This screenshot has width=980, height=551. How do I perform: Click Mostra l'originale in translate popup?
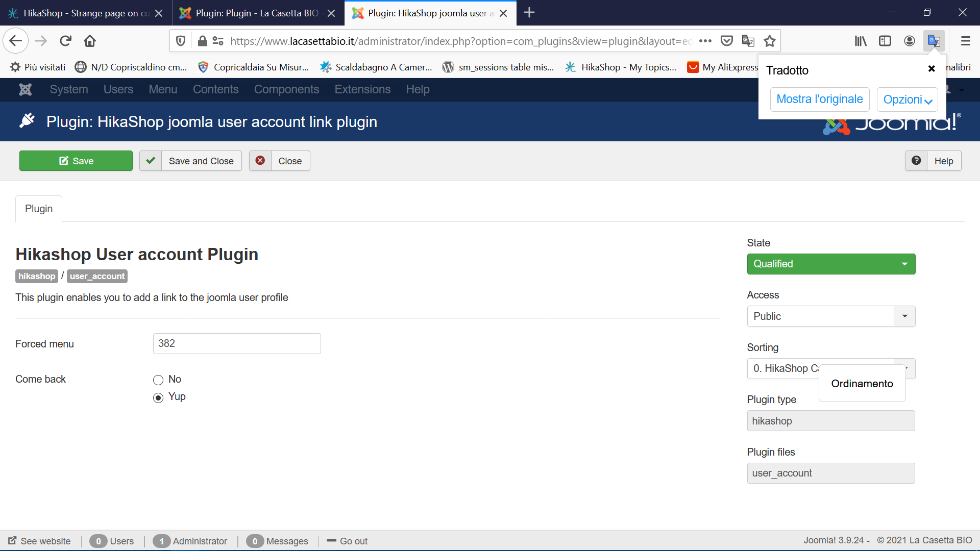(x=819, y=99)
